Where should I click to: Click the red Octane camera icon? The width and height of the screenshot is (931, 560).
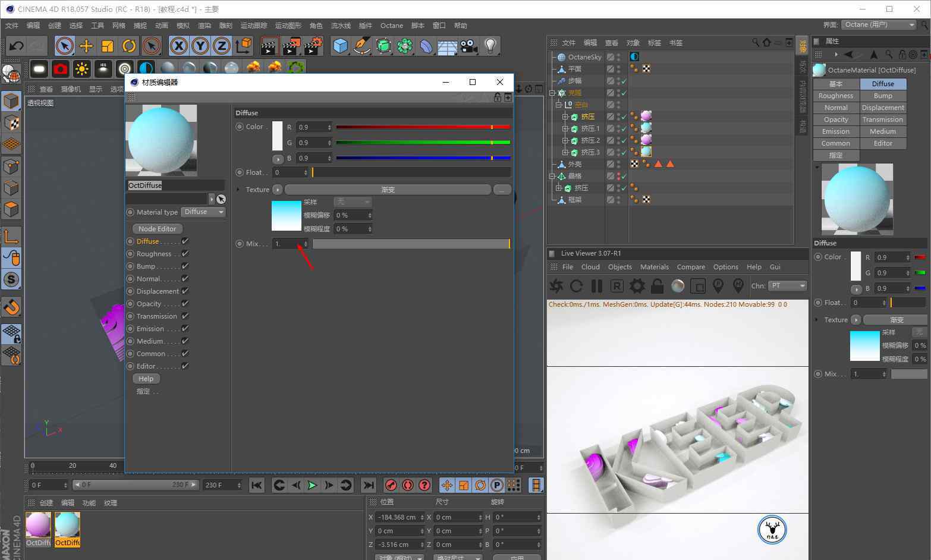60,69
